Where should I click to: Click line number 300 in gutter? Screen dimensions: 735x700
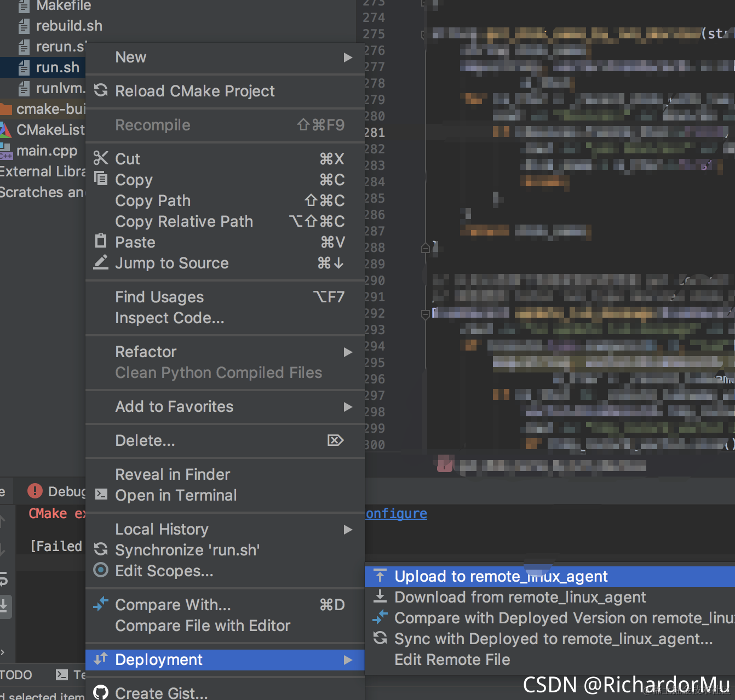coord(375,445)
